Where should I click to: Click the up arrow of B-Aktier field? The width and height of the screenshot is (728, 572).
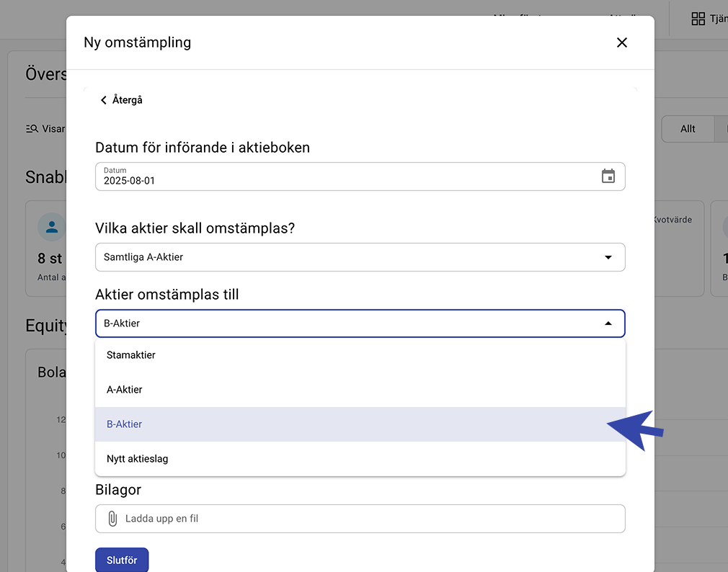coord(608,323)
